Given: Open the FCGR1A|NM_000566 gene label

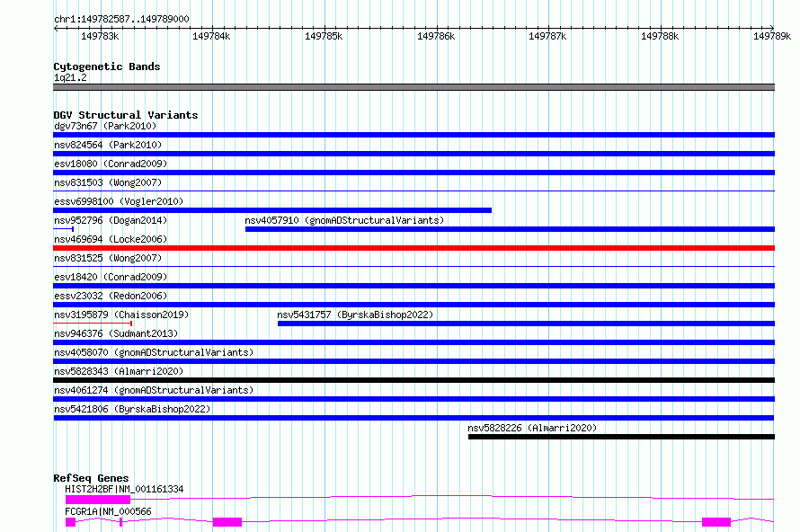Looking at the screenshot, I should 108,511.
